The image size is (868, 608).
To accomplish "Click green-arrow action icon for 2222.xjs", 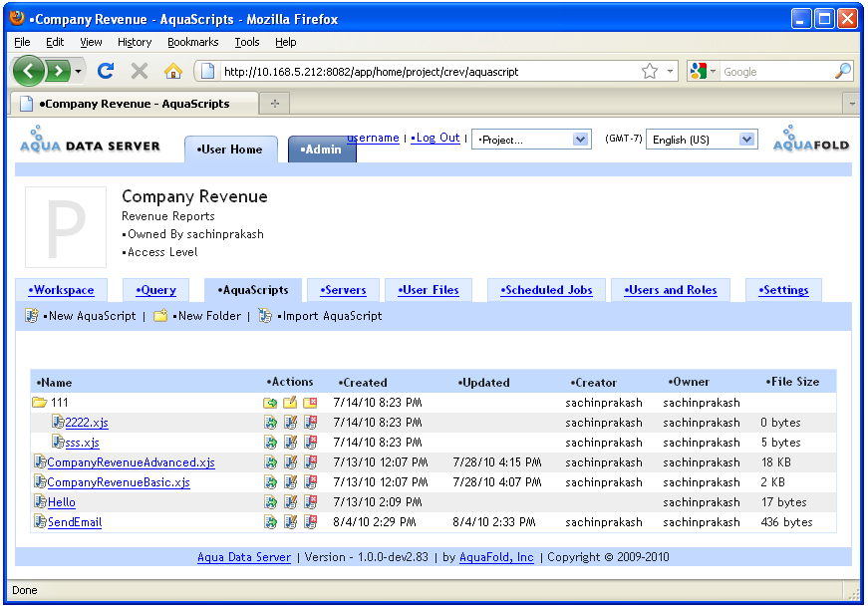I will (x=270, y=423).
